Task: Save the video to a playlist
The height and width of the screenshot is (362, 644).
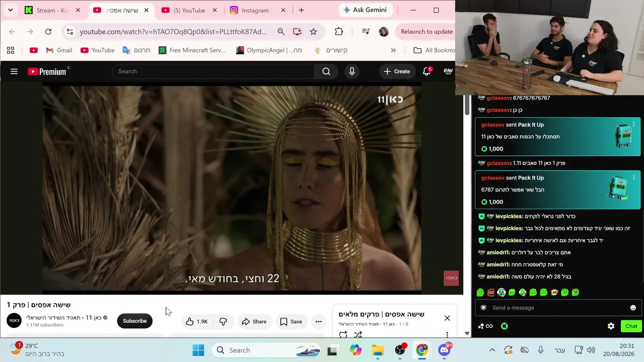Action: [x=291, y=322]
